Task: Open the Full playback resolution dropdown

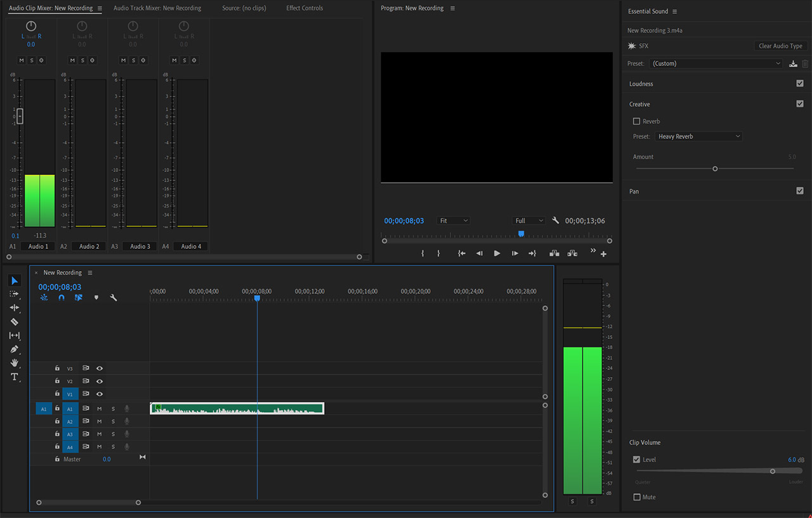Action: 529,220
